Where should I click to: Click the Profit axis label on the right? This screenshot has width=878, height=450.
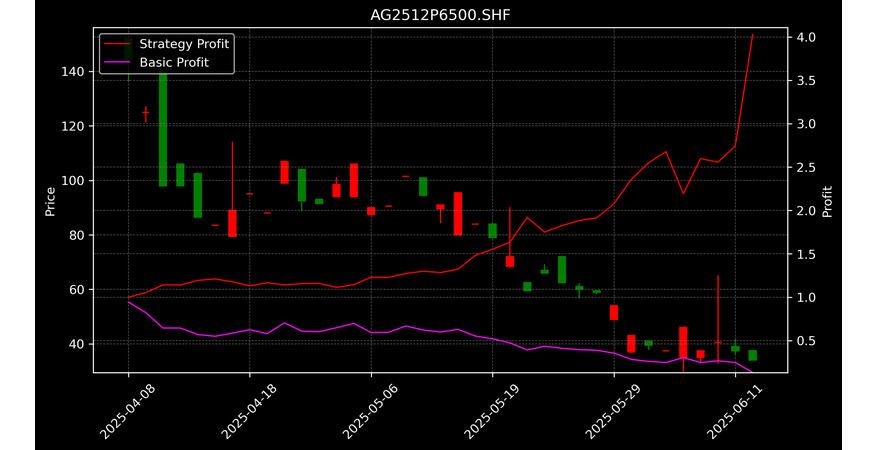click(827, 201)
